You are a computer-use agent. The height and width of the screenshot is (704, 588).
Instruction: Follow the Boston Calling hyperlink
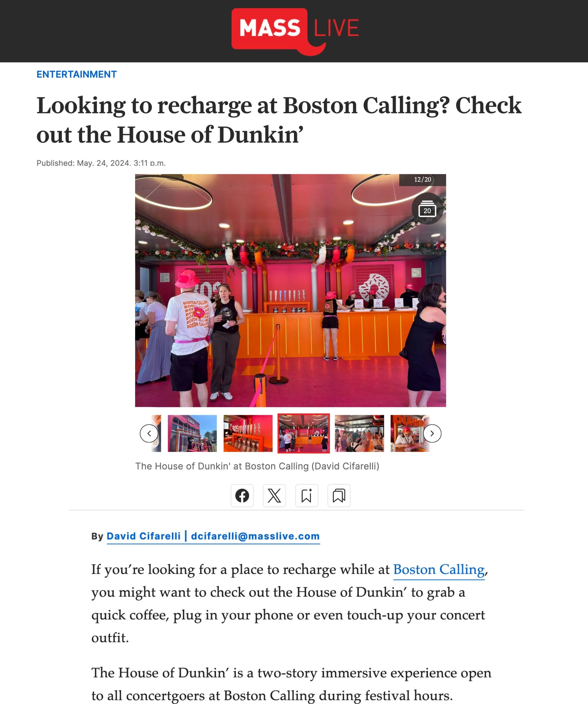click(439, 569)
